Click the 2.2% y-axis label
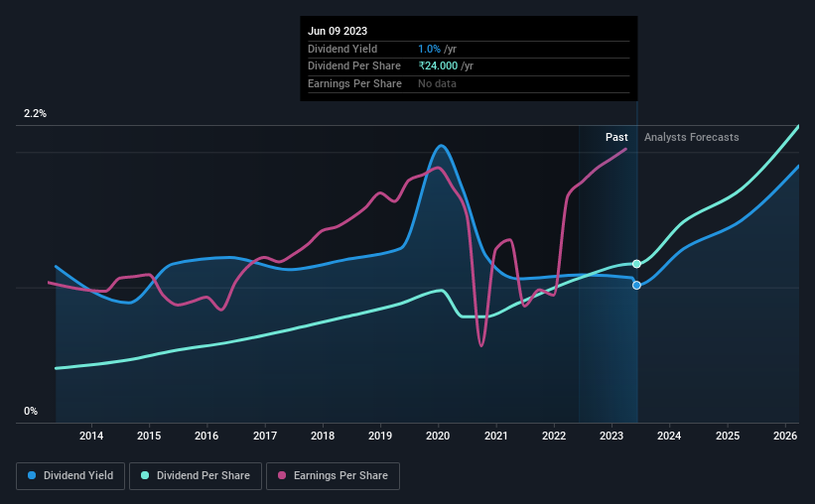Viewport: 815px width, 504px height. [x=35, y=113]
